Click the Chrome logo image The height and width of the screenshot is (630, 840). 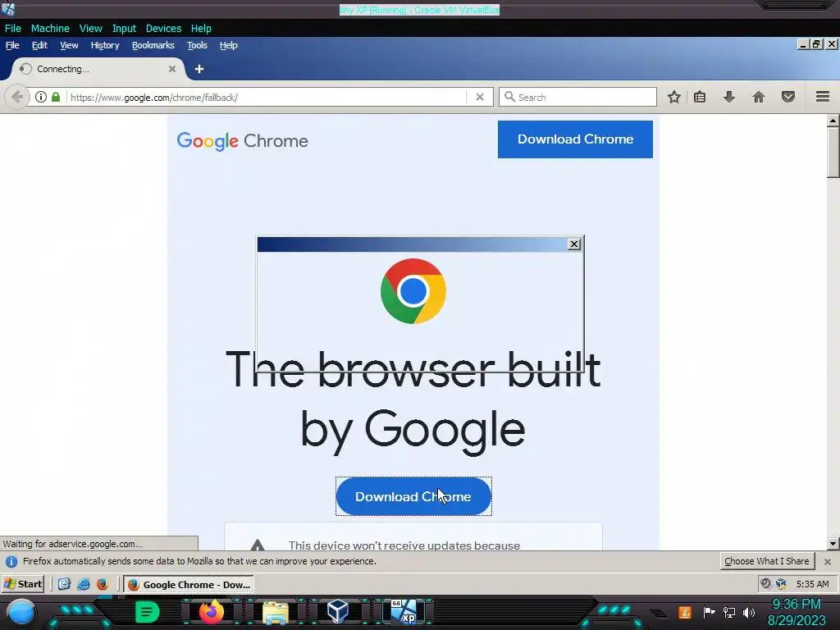(x=413, y=291)
